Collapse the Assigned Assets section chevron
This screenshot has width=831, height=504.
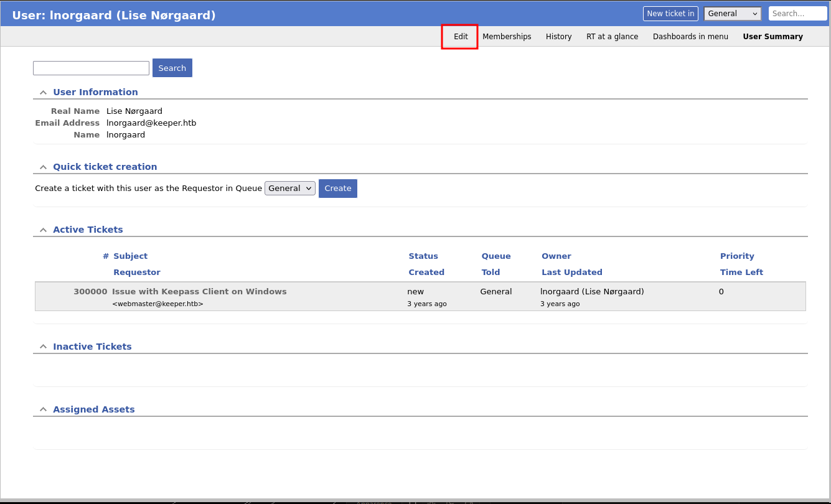pyautogui.click(x=43, y=409)
